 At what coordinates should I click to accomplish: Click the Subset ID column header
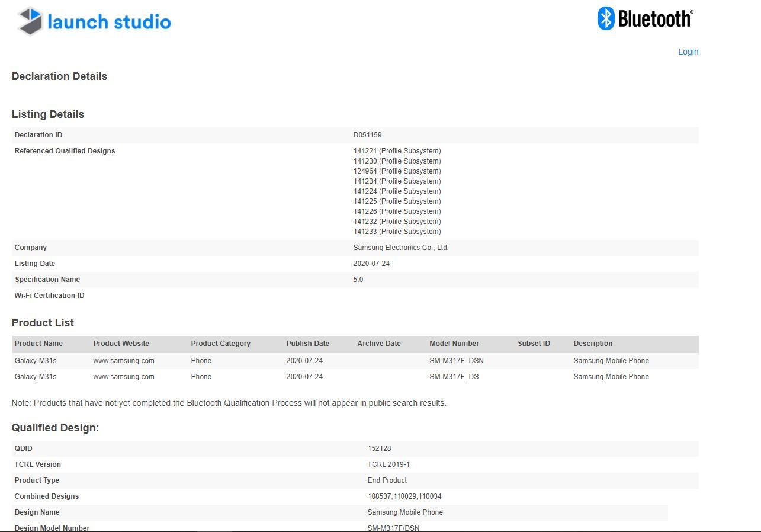click(x=534, y=344)
